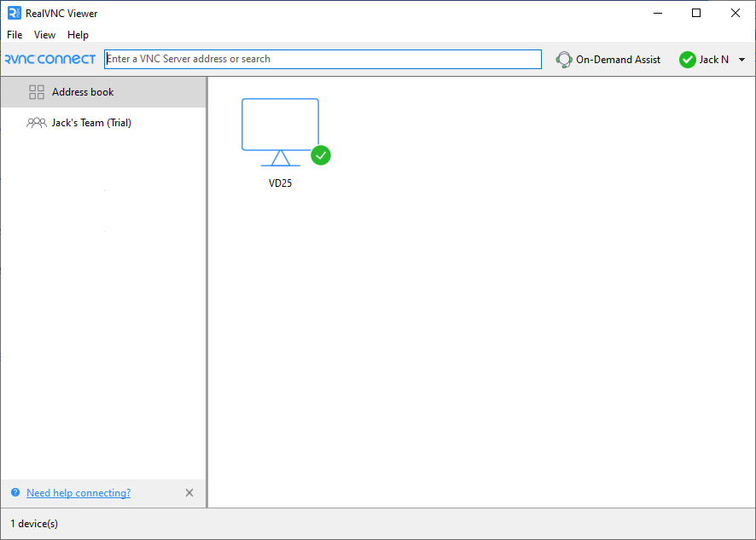This screenshot has height=540, width=756.
Task: Click the On-Demand Assist headset icon
Action: click(564, 60)
